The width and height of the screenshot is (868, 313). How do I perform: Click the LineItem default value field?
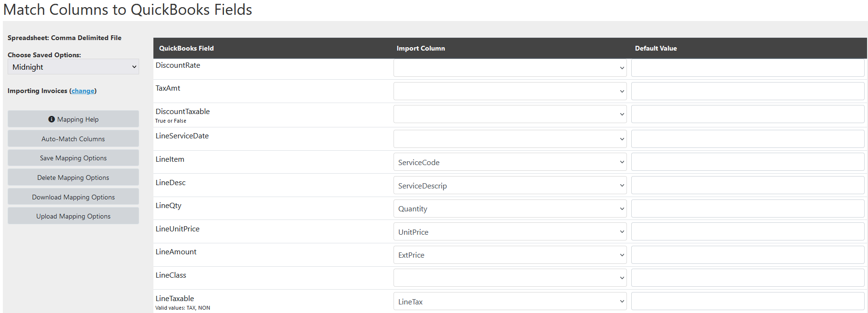click(x=748, y=162)
